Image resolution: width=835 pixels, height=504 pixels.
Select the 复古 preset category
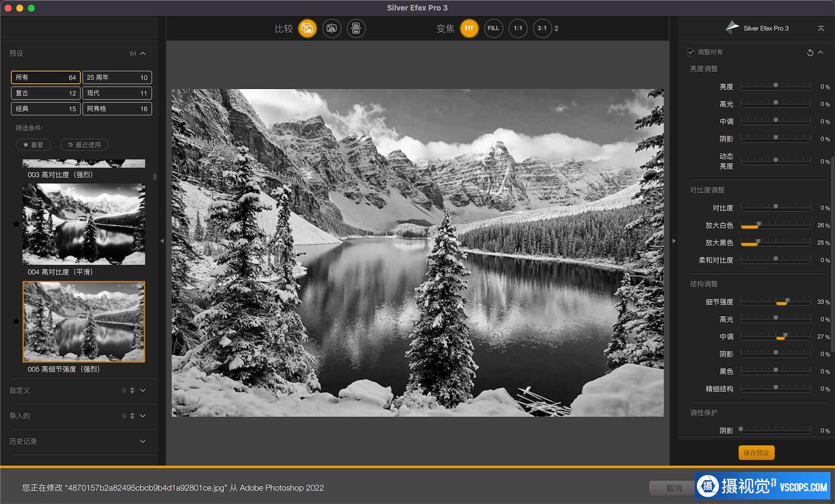click(45, 93)
